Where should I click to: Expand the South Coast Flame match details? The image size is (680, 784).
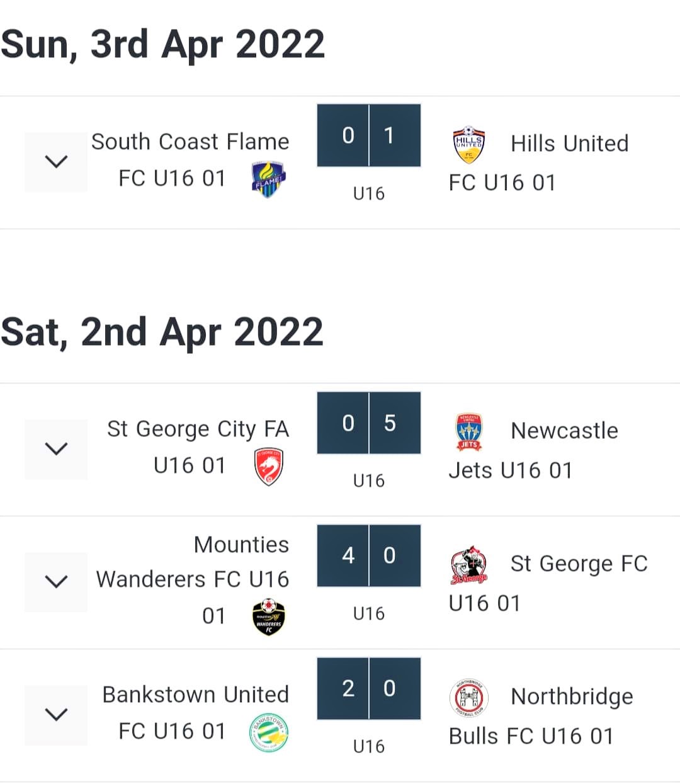(x=56, y=162)
